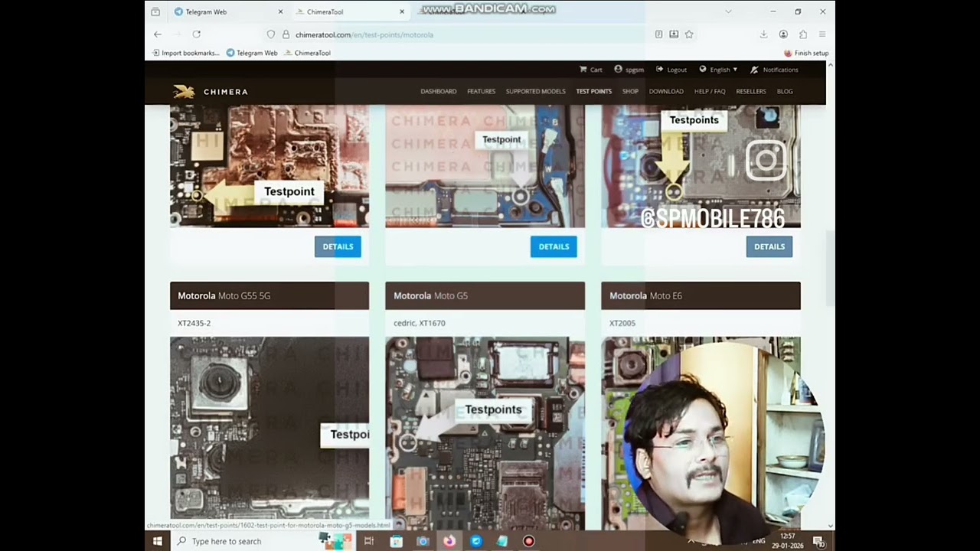Click DETAILS under the middle testpoint card
The width and height of the screenshot is (980, 551).
pos(554,246)
